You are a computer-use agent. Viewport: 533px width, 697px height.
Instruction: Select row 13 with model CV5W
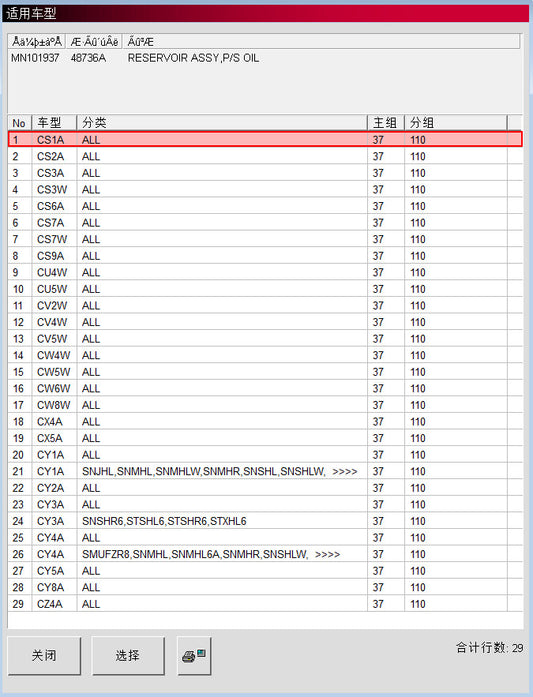point(265,339)
